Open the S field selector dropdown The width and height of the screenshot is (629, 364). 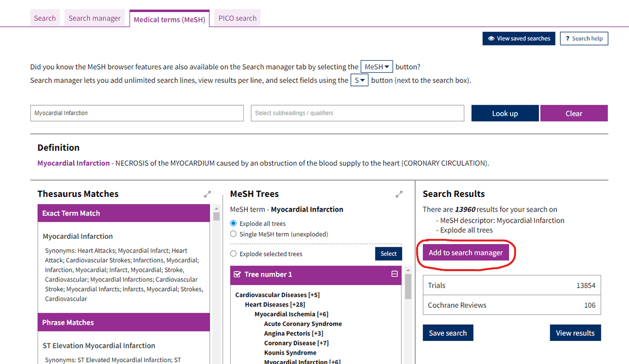click(x=359, y=80)
